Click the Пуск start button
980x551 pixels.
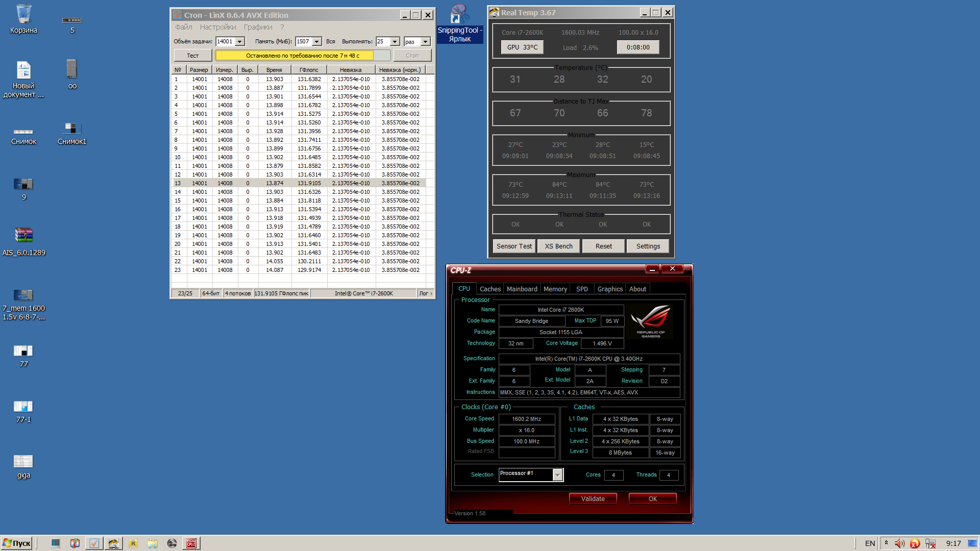click(x=17, y=543)
